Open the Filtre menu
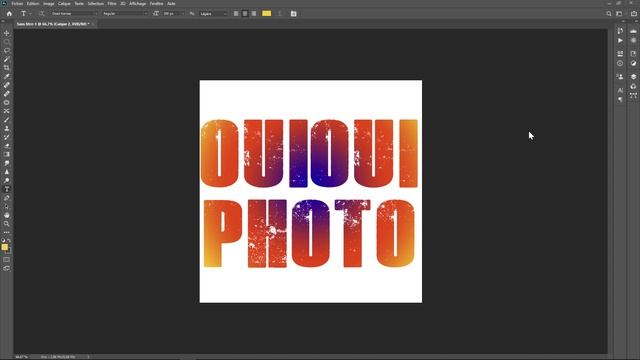Image resolution: width=640 pixels, height=360 pixels. pyautogui.click(x=112, y=3)
